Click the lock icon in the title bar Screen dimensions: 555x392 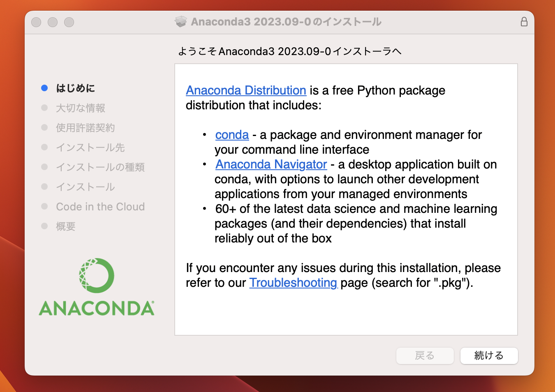[524, 22]
